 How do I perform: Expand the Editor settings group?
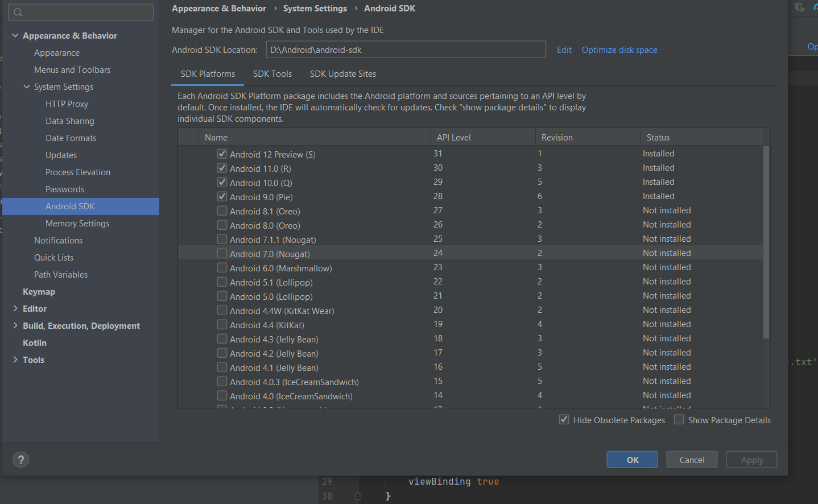pyautogui.click(x=15, y=308)
